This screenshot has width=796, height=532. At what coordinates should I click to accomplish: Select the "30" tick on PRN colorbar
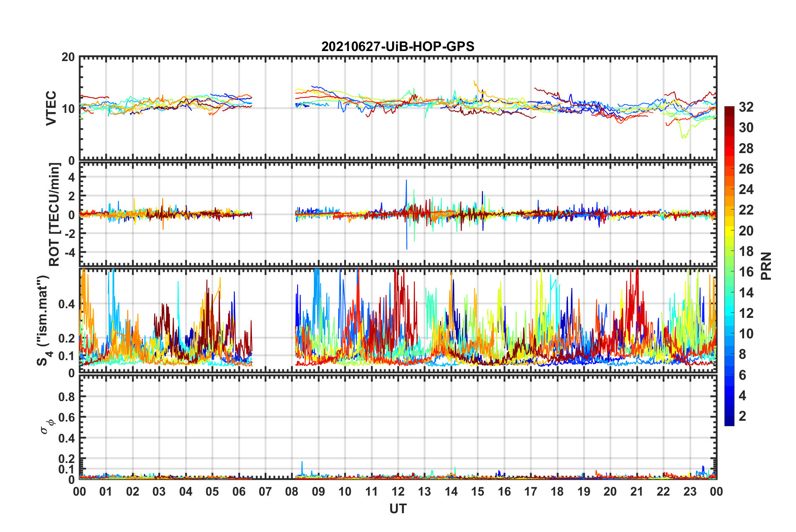click(746, 128)
